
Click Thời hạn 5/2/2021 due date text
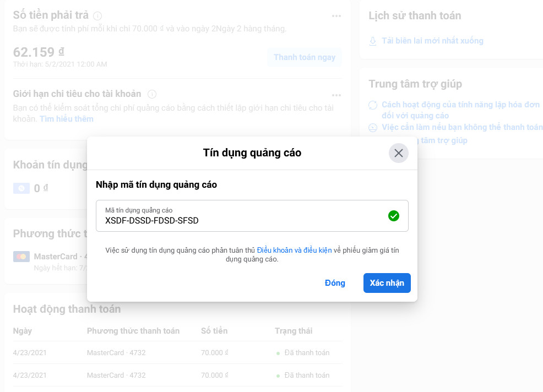pyautogui.click(x=60, y=64)
